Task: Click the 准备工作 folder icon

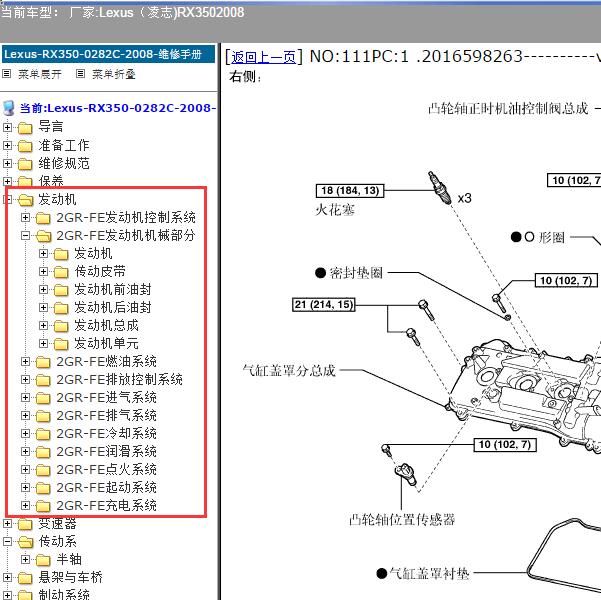Action: tap(25, 146)
